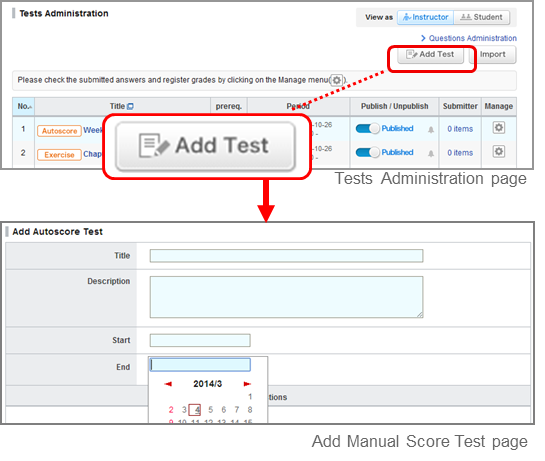
Task: Select day 4 in the calendar
Action: (x=195, y=410)
